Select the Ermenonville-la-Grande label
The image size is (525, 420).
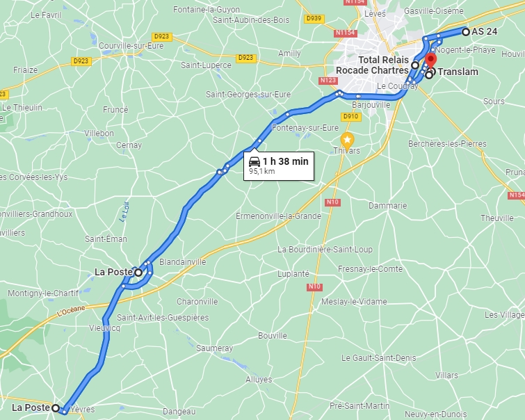(278, 216)
